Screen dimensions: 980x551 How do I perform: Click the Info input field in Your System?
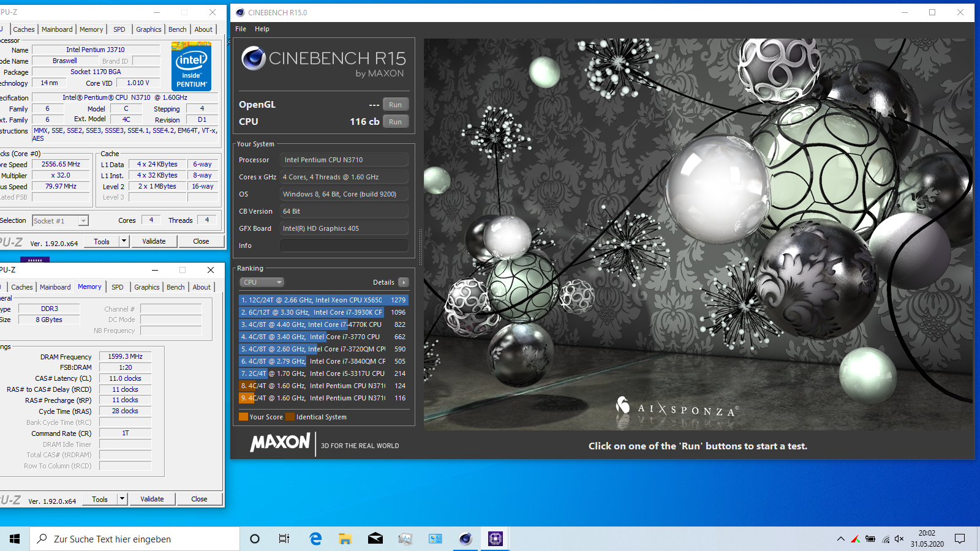(344, 246)
